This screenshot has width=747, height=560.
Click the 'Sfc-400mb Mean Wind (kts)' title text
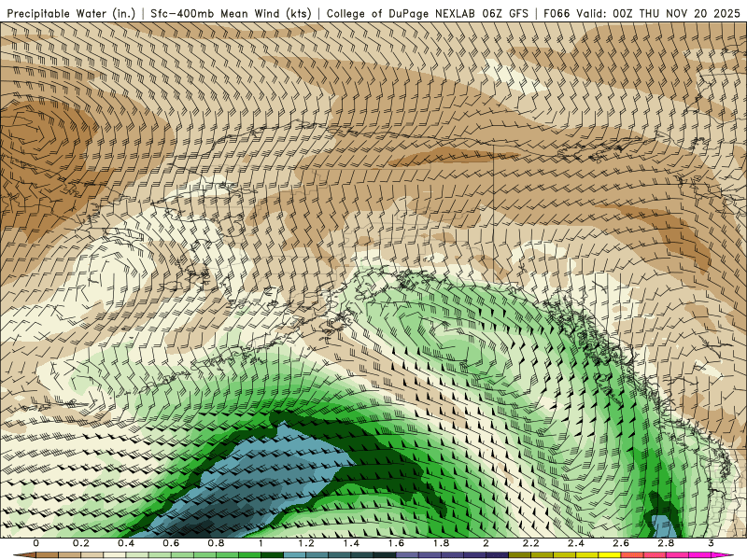tap(231, 14)
